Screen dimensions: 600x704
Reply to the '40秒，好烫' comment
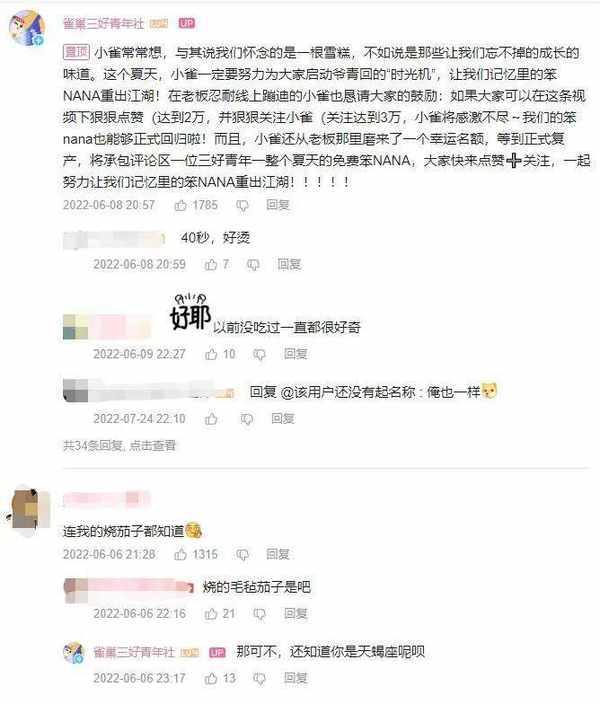click(289, 264)
